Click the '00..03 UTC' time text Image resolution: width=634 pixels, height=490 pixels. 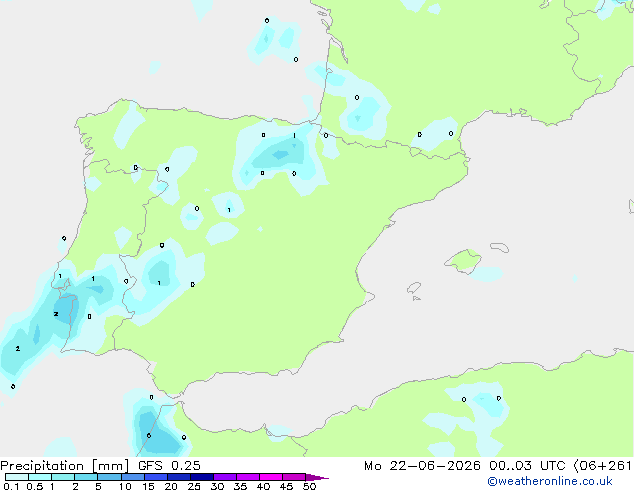pyautogui.click(x=527, y=466)
